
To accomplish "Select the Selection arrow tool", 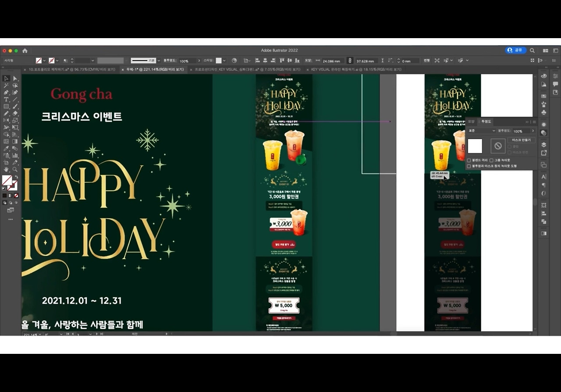I will point(6,78).
